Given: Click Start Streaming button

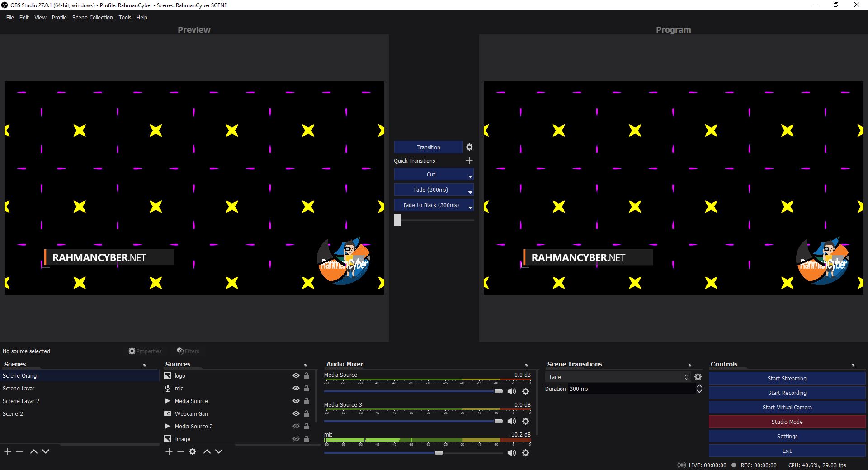Looking at the screenshot, I should click(787, 378).
